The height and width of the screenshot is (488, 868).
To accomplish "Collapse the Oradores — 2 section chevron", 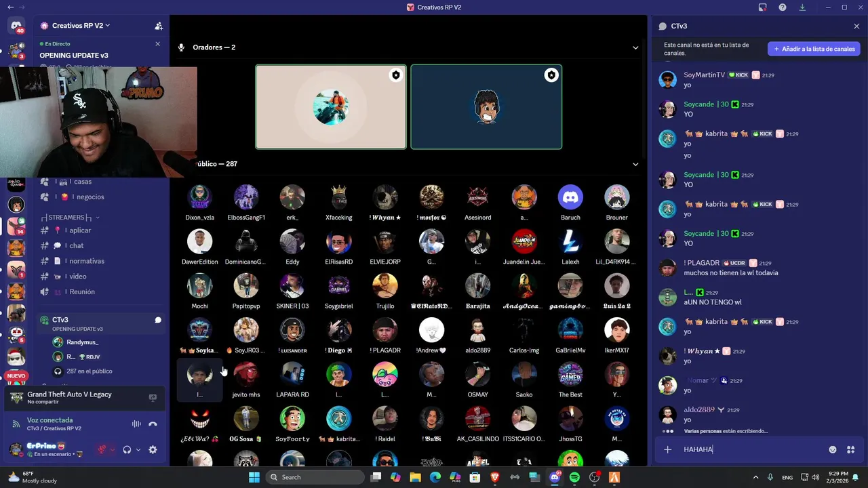I will click(x=635, y=47).
